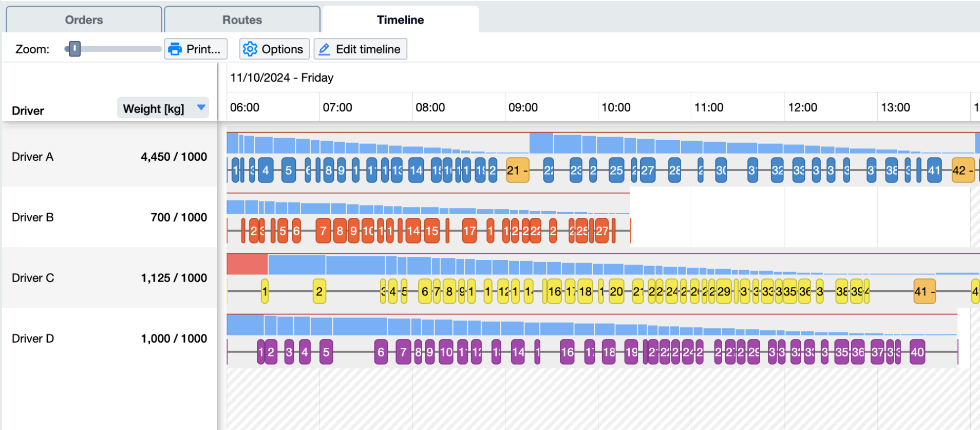Viewport: 980px width, 430px height.
Task: Select Driver A blue stop 5
Action: 289,170
